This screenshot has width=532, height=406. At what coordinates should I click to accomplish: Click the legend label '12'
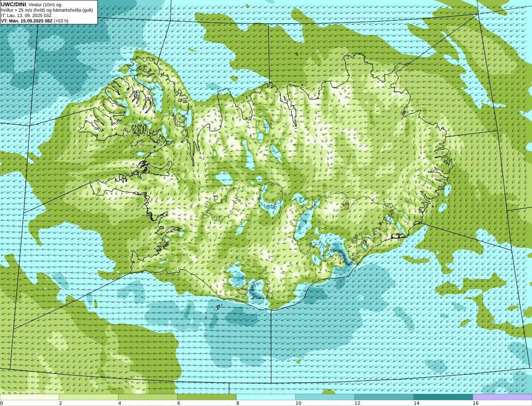357,403
